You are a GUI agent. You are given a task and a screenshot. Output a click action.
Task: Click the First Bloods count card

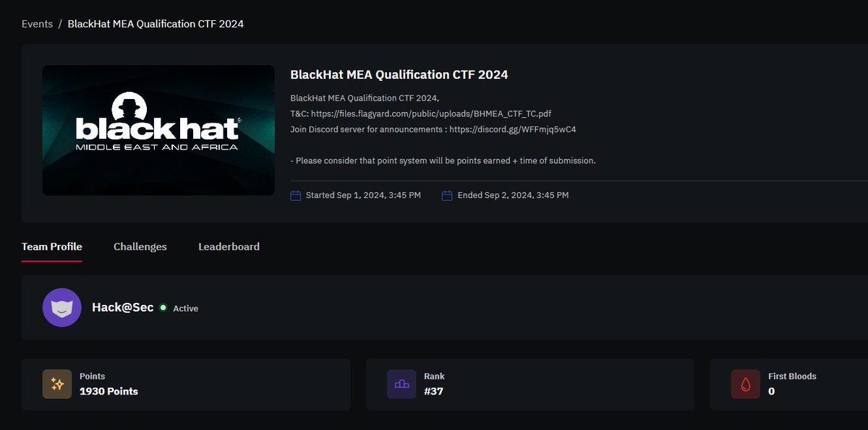click(789, 384)
